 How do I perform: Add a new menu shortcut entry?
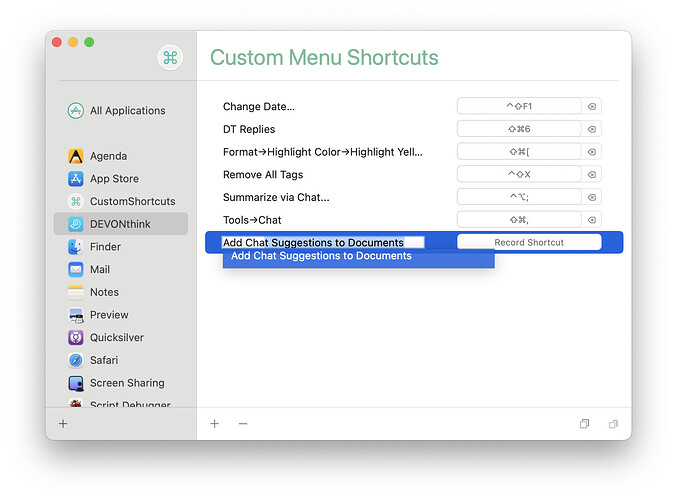(214, 424)
